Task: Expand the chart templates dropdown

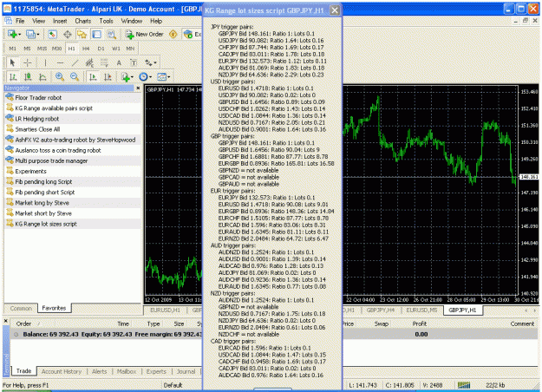Action: pyautogui.click(x=169, y=76)
